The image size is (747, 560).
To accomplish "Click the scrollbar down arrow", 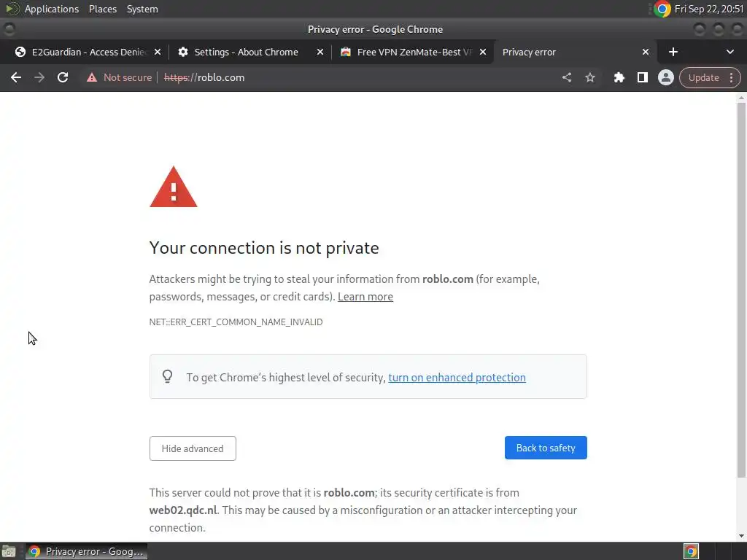I will (741, 536).
